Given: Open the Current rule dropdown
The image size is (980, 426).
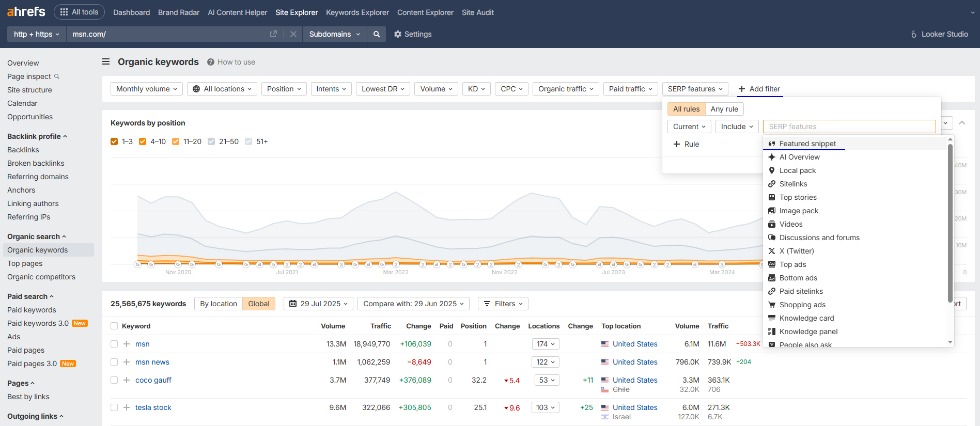Looking at the screenshot, I should pyautogui.click(x=689, y=127).
